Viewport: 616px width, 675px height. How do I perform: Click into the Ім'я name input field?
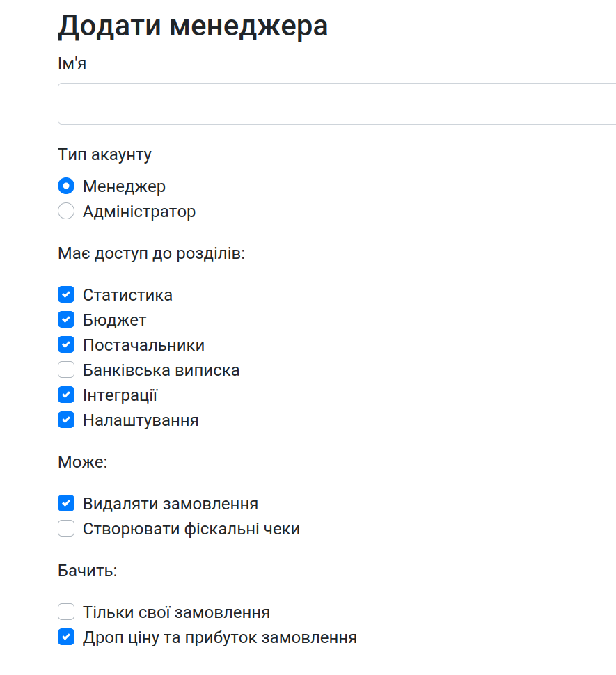click(x=337, y=104)
